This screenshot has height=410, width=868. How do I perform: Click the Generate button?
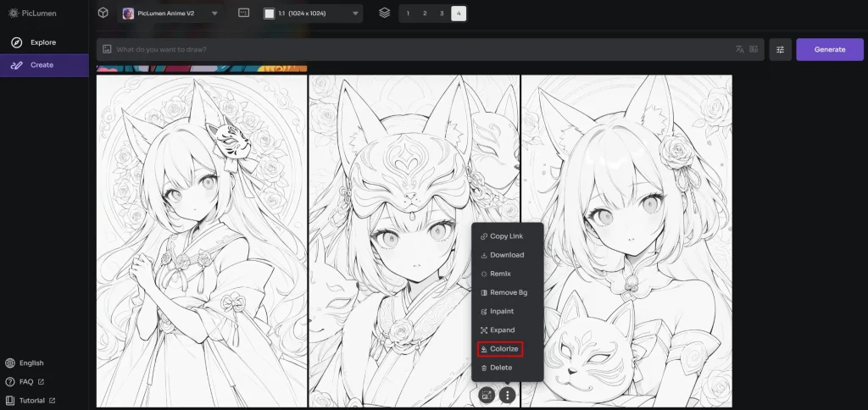point(830,49)
